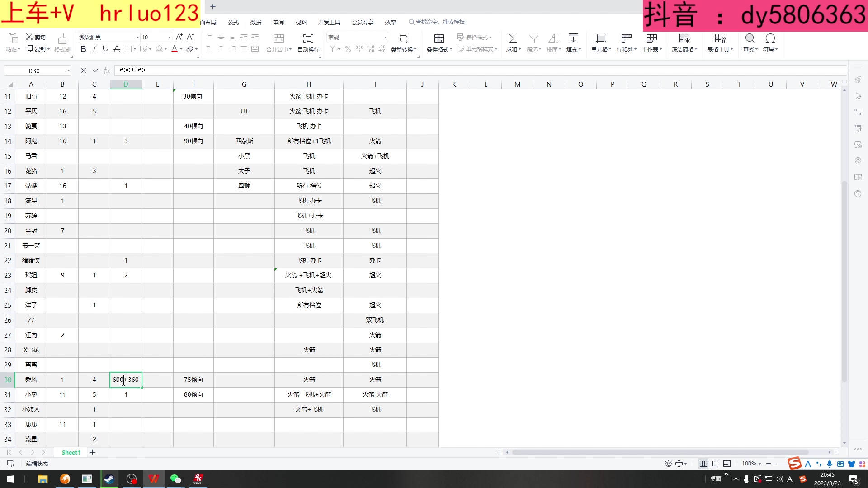868x488 pixels.
Task: Open the Data (数据) ribbon tab
Action: (x=256, y=22)
